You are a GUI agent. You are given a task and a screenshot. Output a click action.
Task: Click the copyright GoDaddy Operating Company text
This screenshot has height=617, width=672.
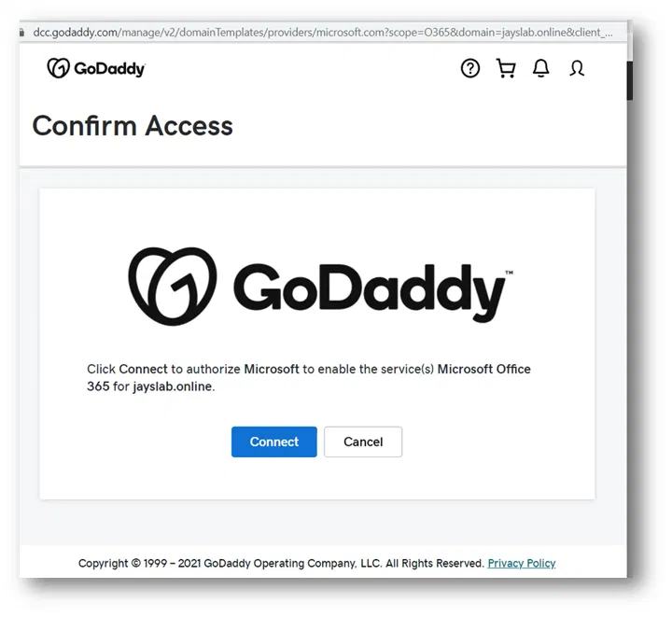[x=280, y=564]
